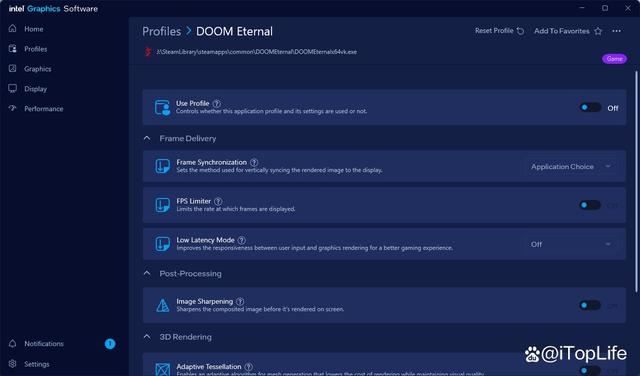Select Display in the sidebar

click(36, 89)
